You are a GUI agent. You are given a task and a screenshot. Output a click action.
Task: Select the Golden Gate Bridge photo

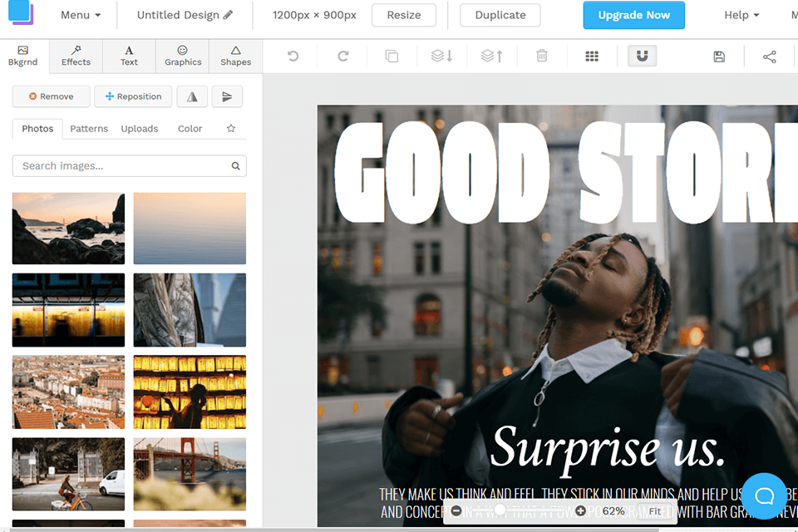[x=190, y=474]
